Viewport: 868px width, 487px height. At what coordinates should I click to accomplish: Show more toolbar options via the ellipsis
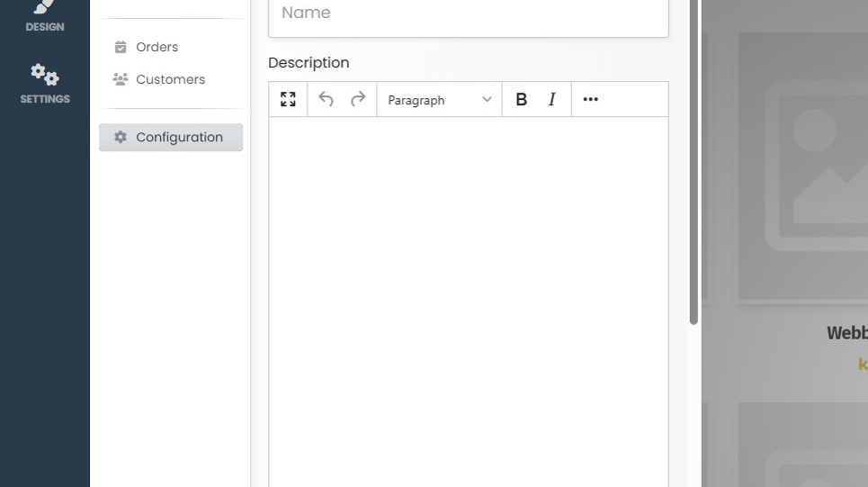pos(590,100)
